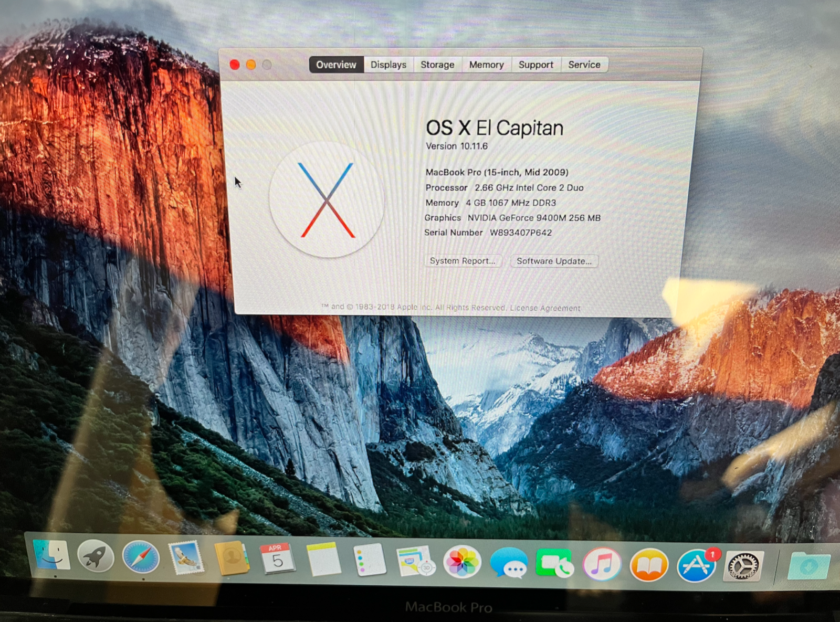Switch to the Memory tab
Screen dimensions: 840x622
pyautogui.click(x=487, y=65)
